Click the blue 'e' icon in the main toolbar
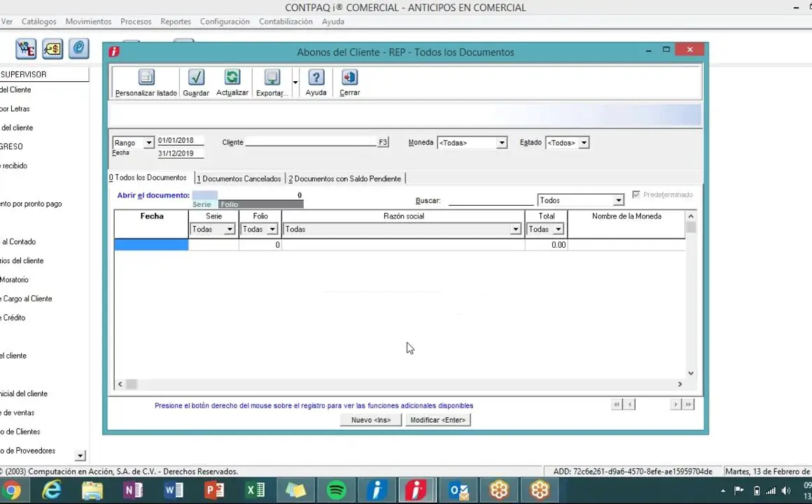The height and width of the screenshot is (504, 812). (x=78, y=49)
